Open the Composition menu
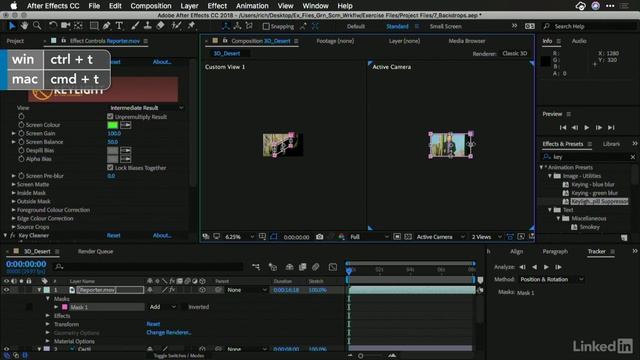 coord(151,6)
